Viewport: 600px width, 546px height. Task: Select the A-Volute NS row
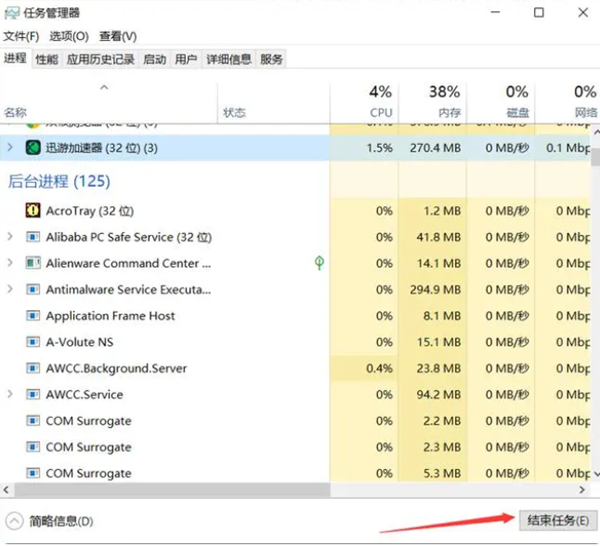(295, 342)
